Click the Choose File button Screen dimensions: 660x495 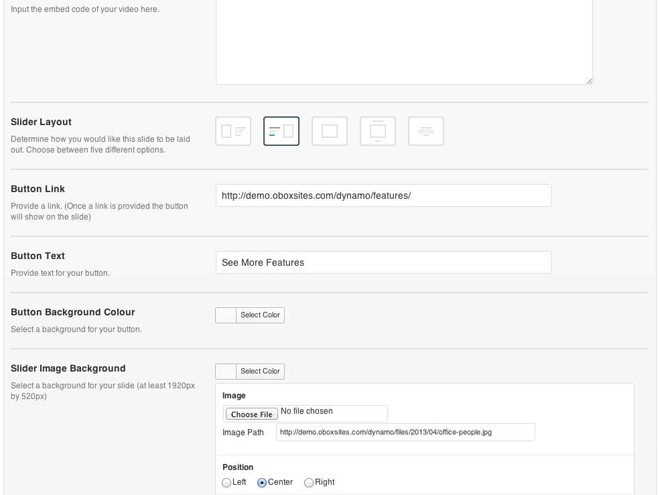[x=251, y=414]
